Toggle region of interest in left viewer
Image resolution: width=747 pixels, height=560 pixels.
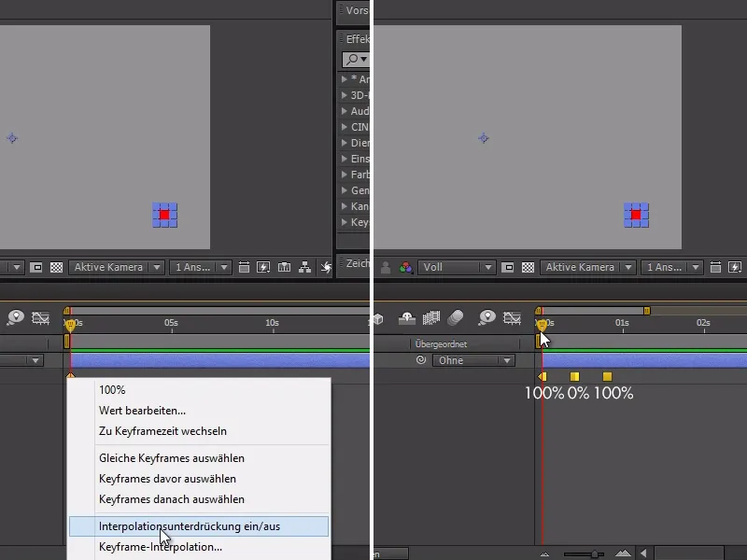[36, 267]
